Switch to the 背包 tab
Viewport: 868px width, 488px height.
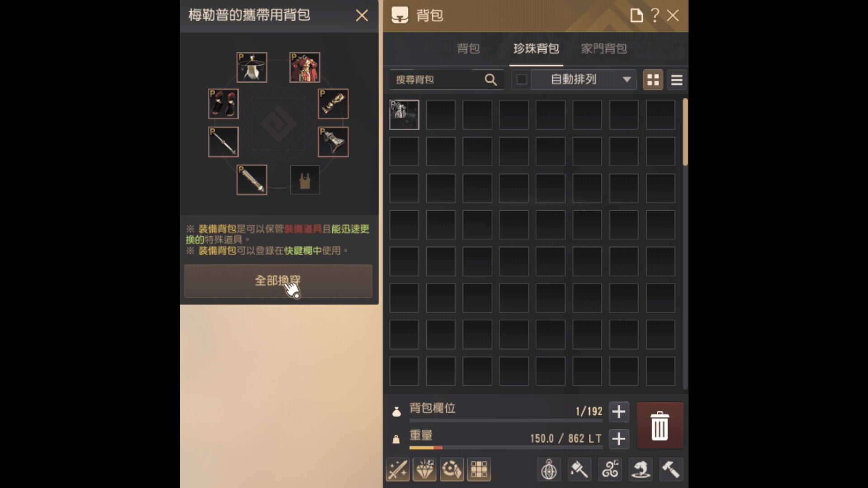468,49
